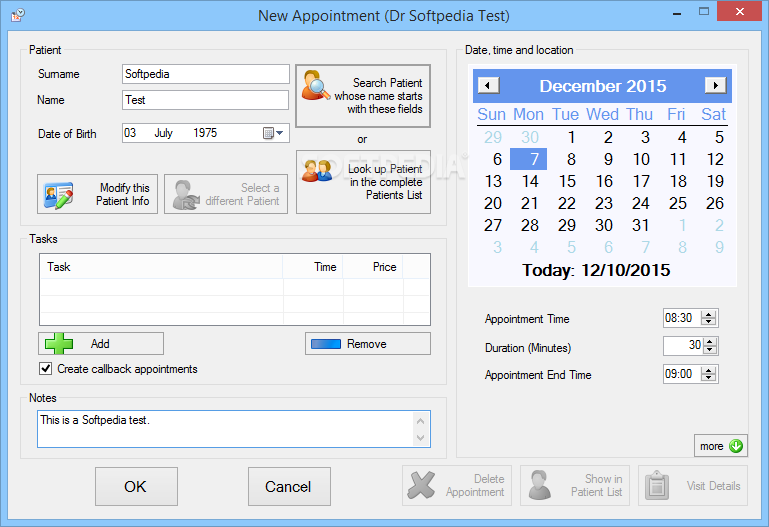Expand more options button
Viewport: 769px width, 527px height.
pos(720,446)
